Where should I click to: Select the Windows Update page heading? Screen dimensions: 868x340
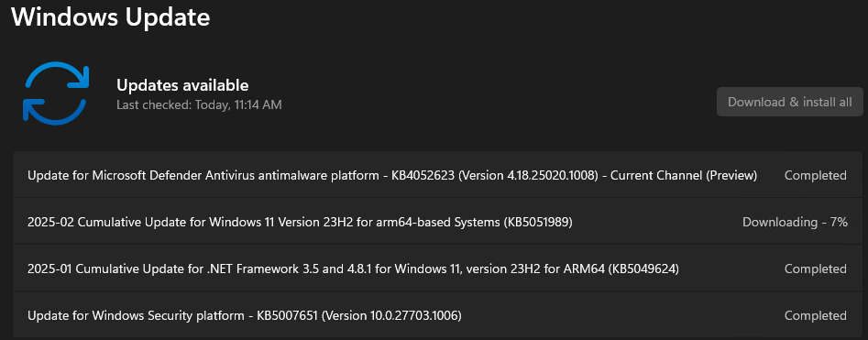click(x=111, y=16)
